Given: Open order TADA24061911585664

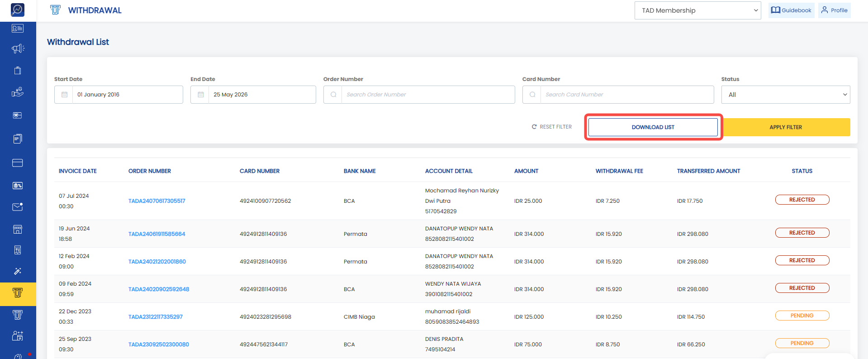Looking at the screenshot, I should [x=157, y=234].
